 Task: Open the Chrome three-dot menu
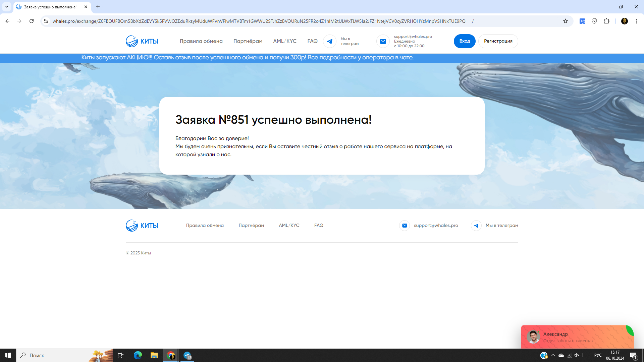636,21
